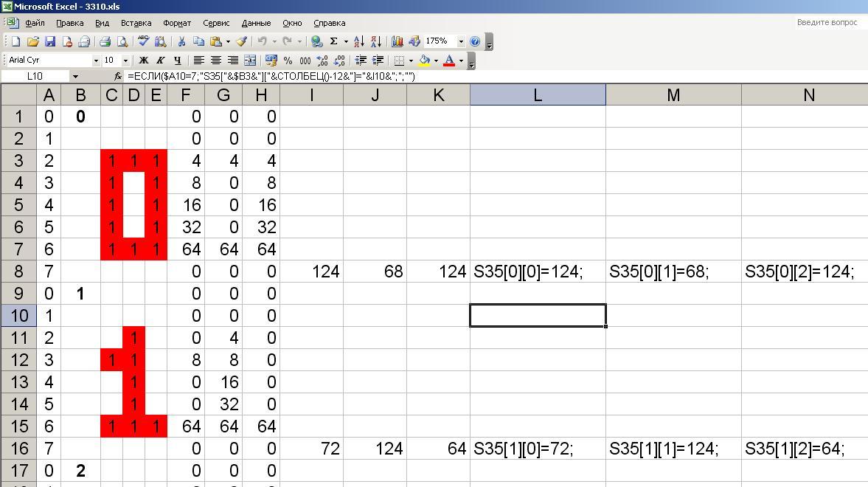The width and height of the screenshot is (868, 487).
Task: Open the Name Box dropdown arrow
Action: point(75,77)
